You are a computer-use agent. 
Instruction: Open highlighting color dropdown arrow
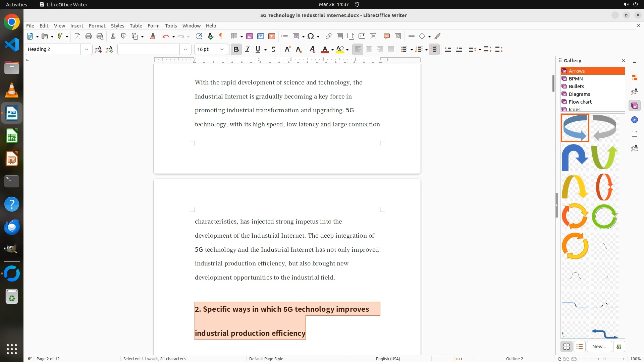(x=347, y=50)
